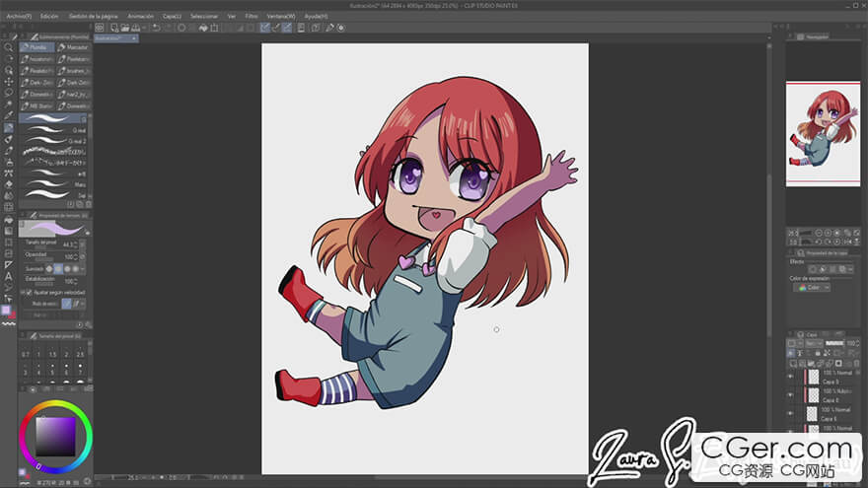Click the Undo arrow in the command bar
This screenshot has width=868, height=488.
(157, 28)
